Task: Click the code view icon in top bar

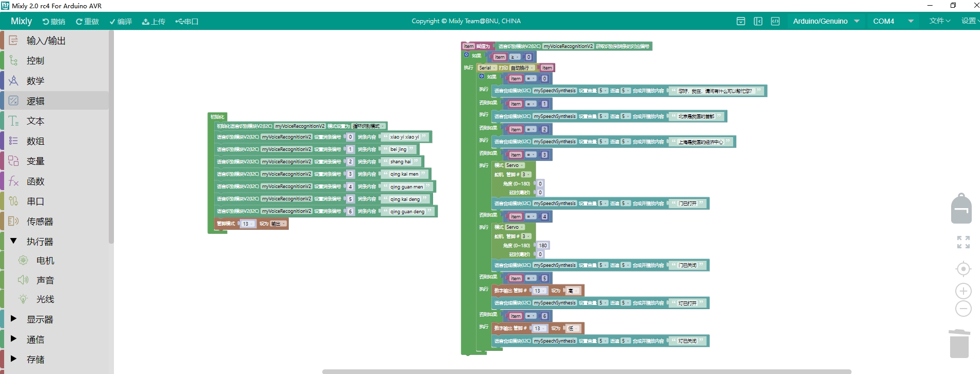Action: pos(775,21)
